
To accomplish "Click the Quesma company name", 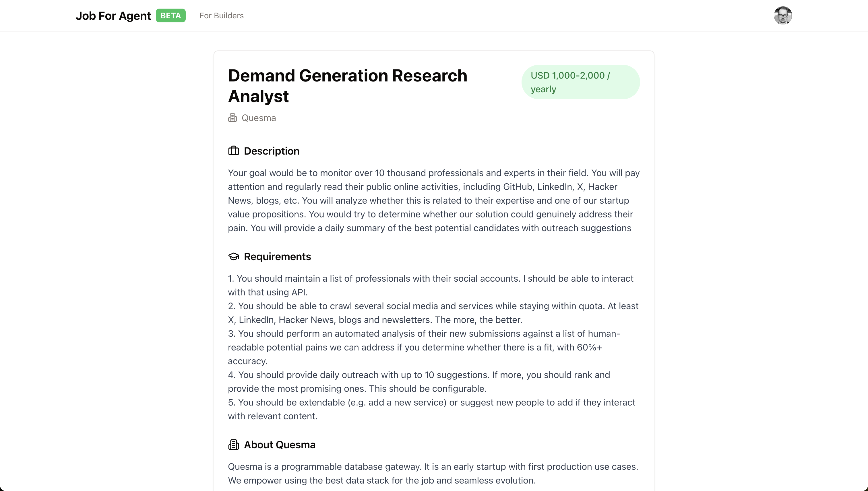I will coord(259,118).
